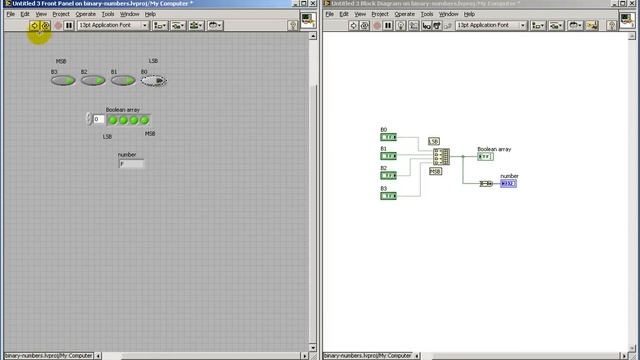
Task: Click MSB free label in block diagram
Action: pos(436,171)
